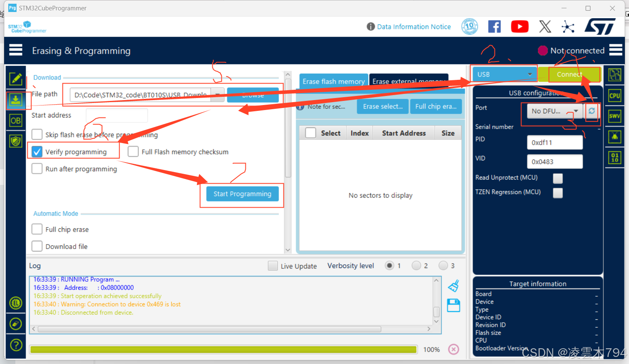Click the Connect button

pos(569,74)
